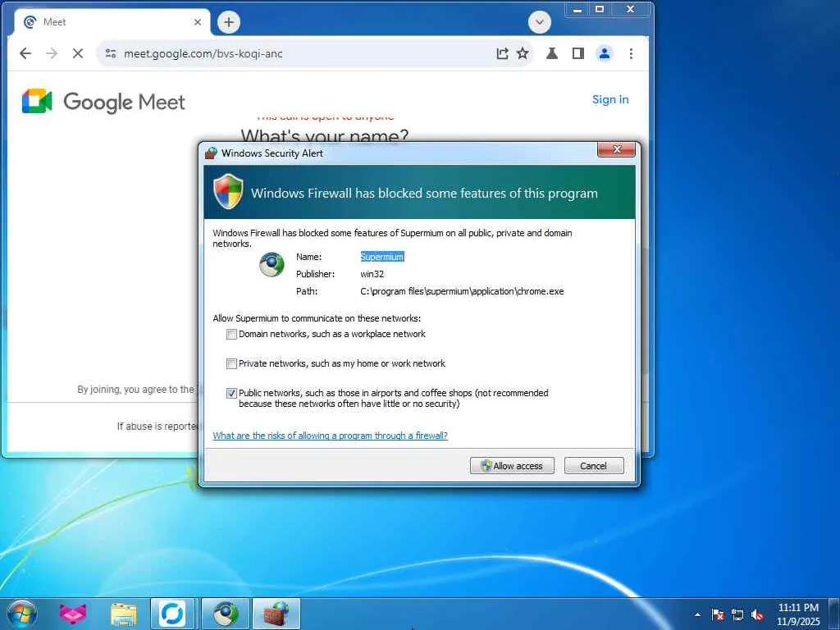Image resolution: width=840 pixels, height=630 pixels.
Task: Open the blue sync taskbar app
Action: click(172, 614)
